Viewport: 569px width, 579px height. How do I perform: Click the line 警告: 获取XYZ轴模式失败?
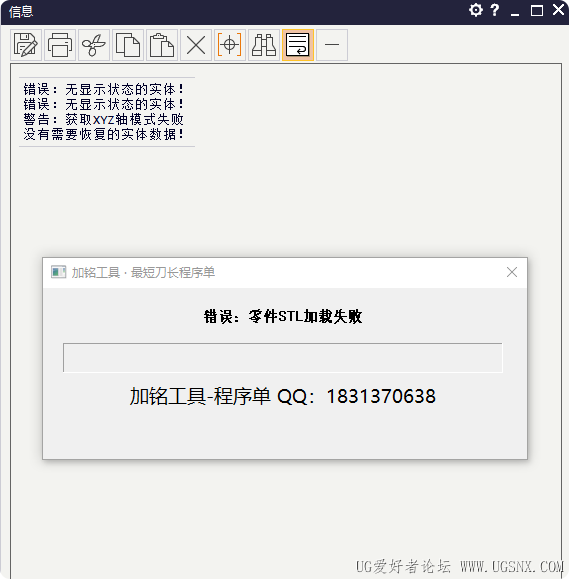103,119
